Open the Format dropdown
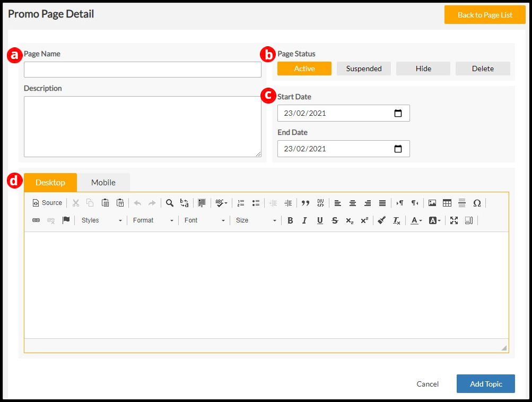Screen dimensions: 532x402 (x=153, y=220)
